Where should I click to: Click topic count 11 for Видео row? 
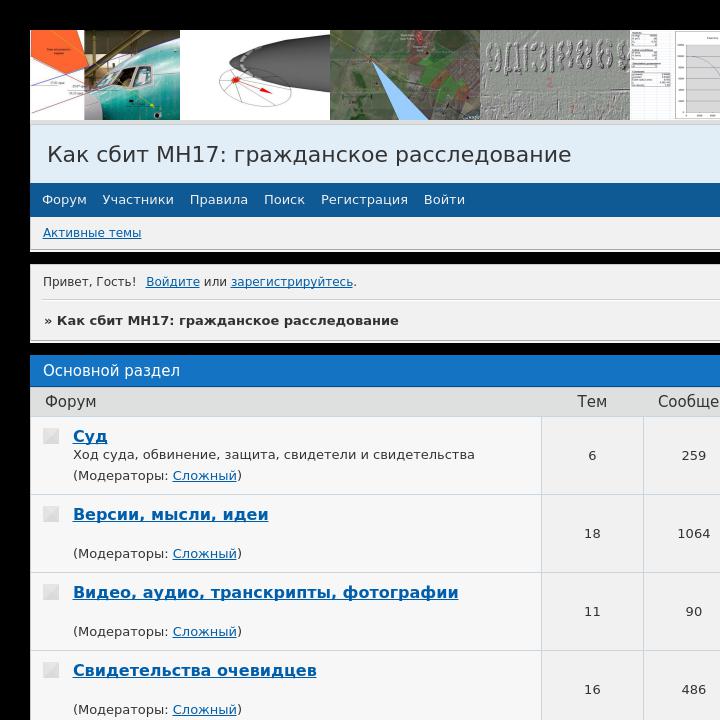click(592, 612)
